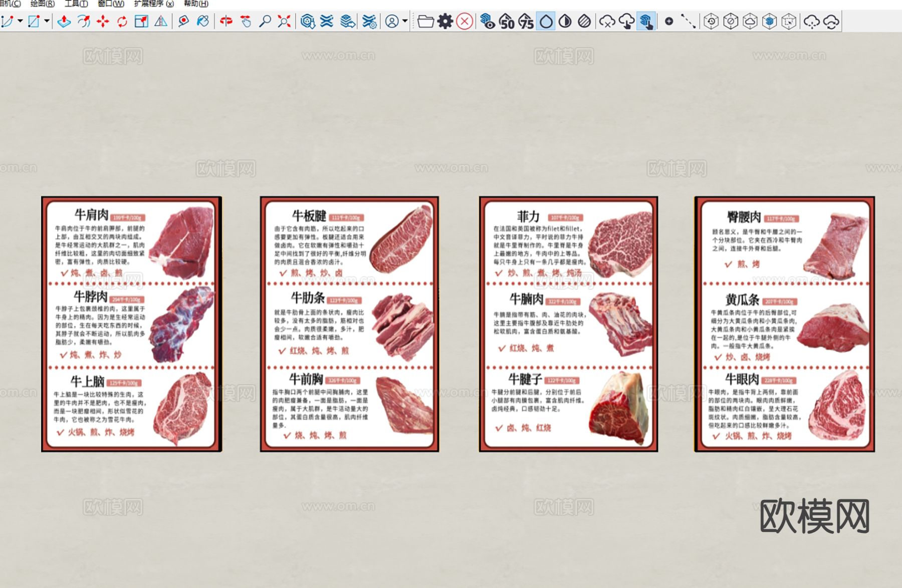The height and width of the screenshot is (588, 902).
Task: Expand the rectangle tool dropdown arrow
Action: click(x=47, y=22)
